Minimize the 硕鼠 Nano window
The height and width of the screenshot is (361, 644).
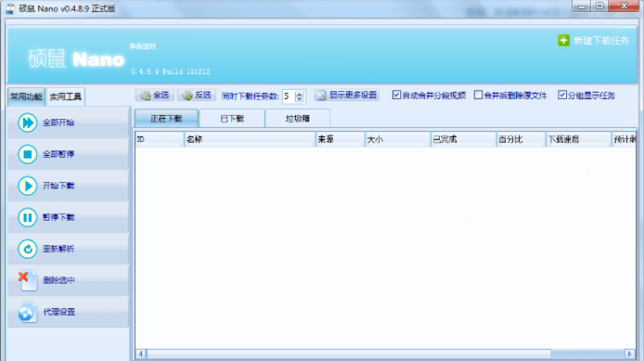click(582, 6)
